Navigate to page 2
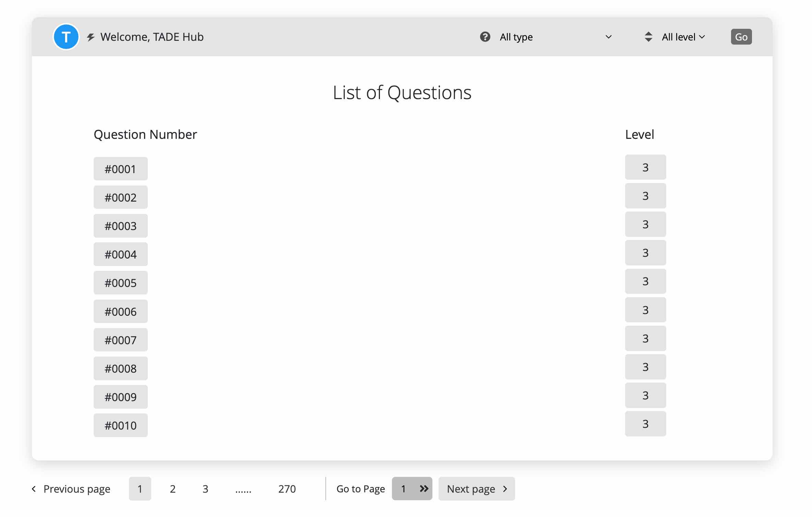The height and width of the screenshot is (517, 812). [172, 489]
